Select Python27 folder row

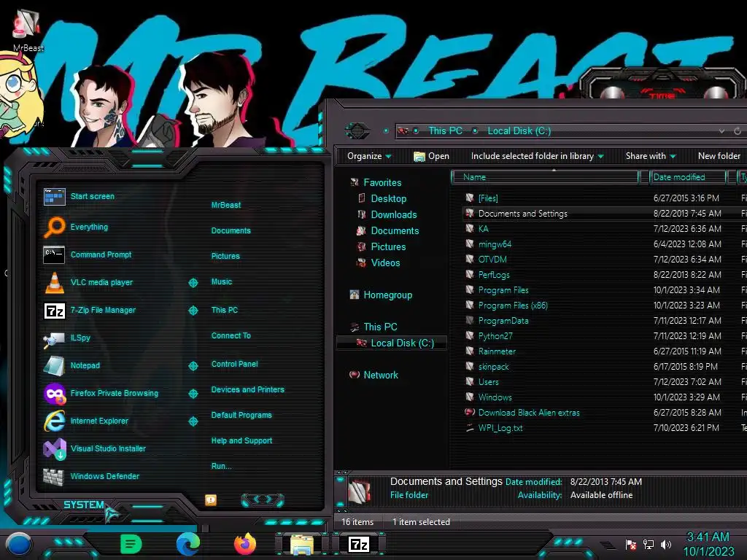tap(604, 336)
